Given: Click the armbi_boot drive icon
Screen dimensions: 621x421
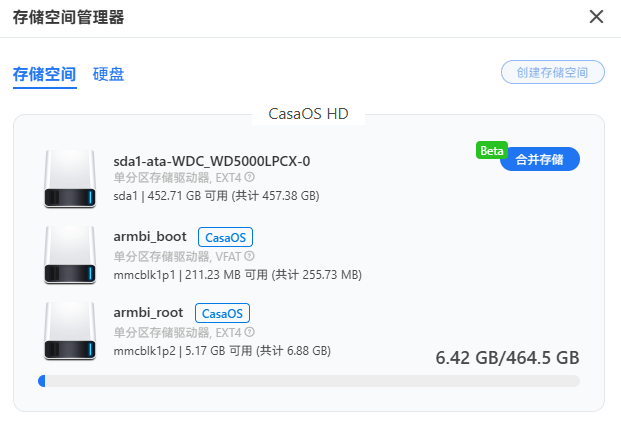Looking at the screenshot, I should (x=70, y=254).
